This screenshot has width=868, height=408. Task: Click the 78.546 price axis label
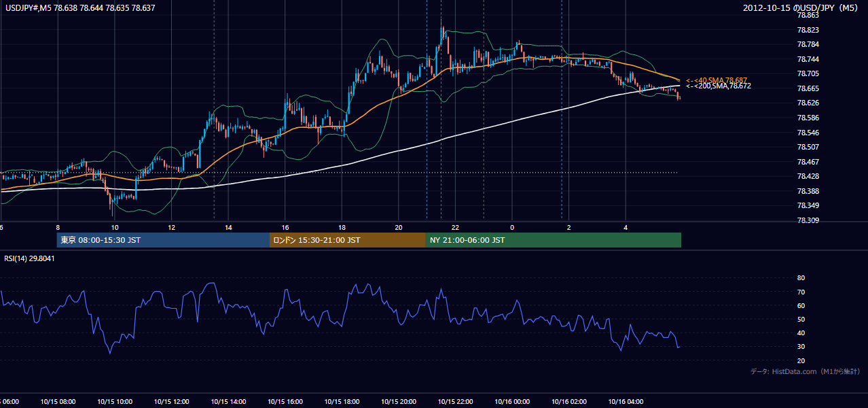pos(809,133)
